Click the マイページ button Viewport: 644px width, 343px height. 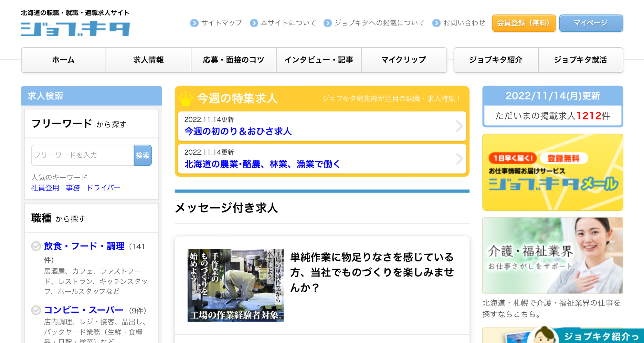tap(591, 23)
